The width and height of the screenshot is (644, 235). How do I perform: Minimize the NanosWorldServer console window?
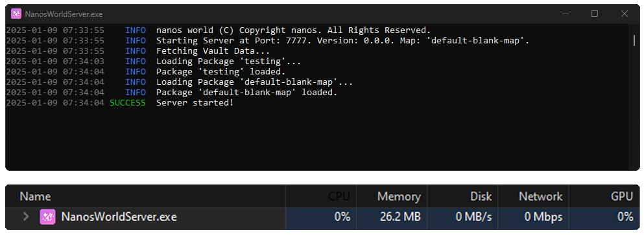point(566,14)
